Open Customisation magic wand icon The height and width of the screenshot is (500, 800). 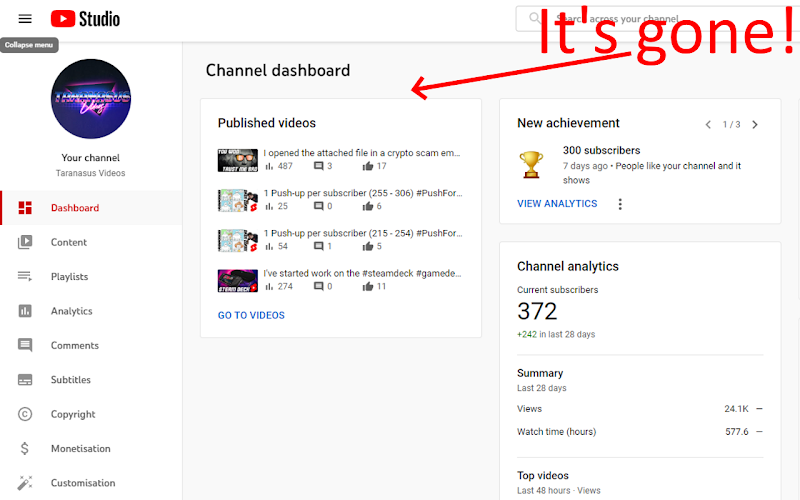(25, 482)
